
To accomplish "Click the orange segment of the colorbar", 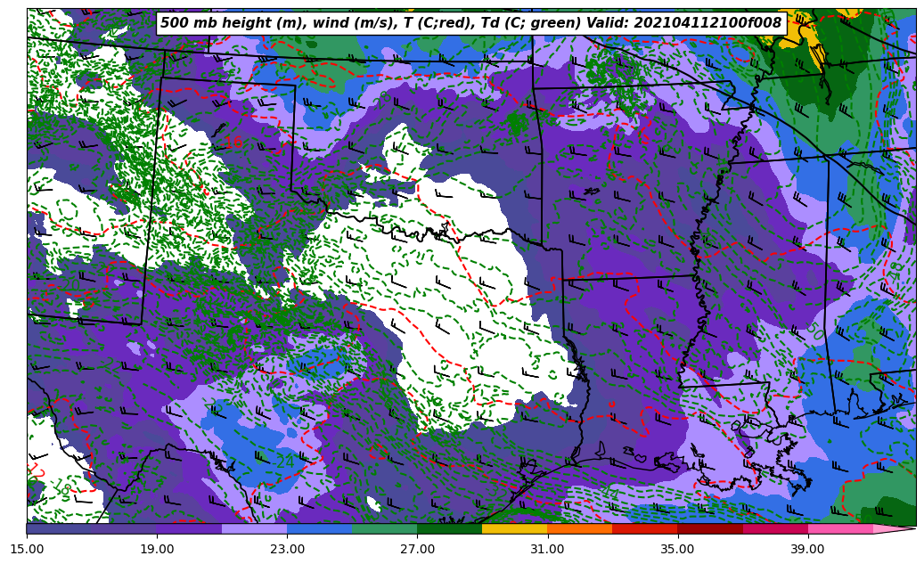I will click(x=579, y=528).
